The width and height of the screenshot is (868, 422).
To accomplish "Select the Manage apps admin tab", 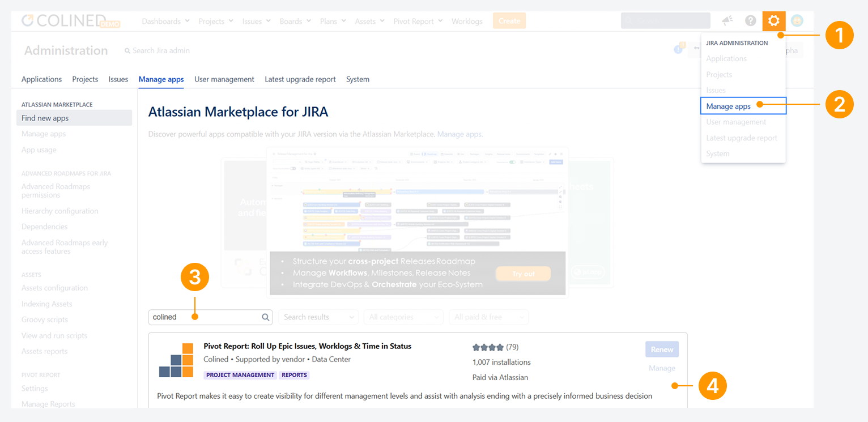I will point(161,79).
